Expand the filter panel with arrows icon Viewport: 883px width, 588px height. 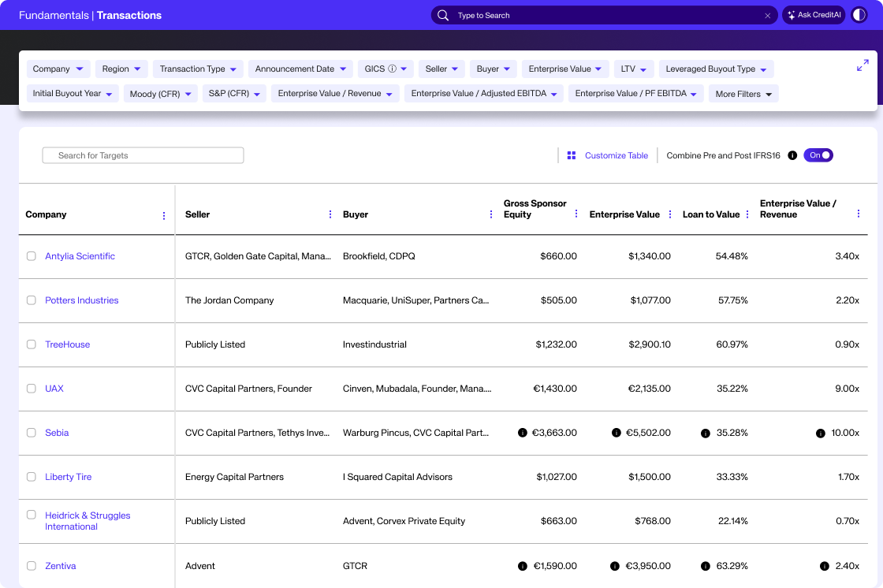pos(863,65)
